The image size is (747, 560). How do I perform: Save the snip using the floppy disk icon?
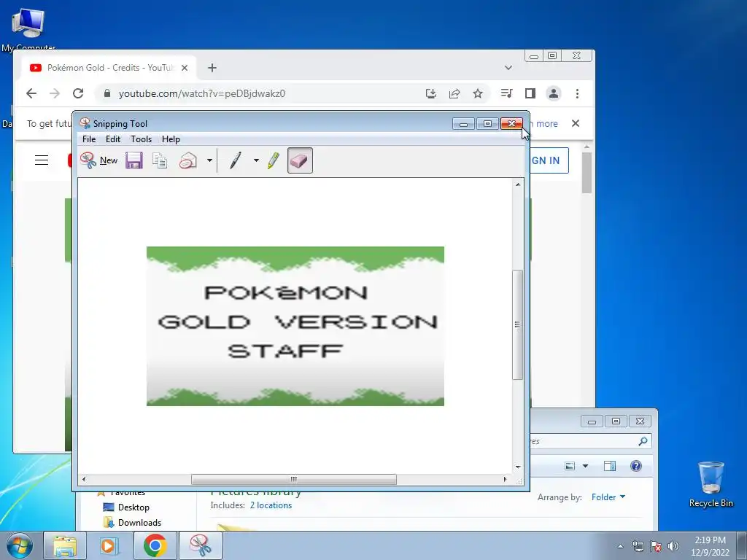tap(134, 160)
